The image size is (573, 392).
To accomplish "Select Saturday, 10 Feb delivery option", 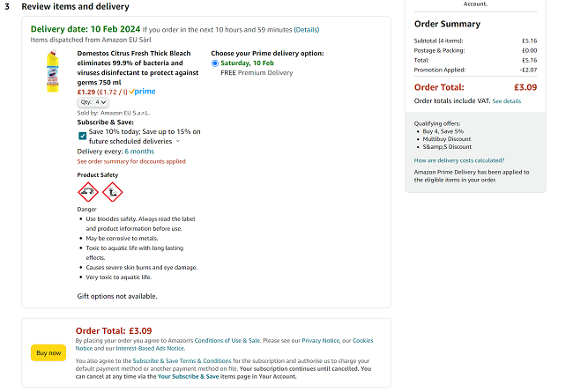I will click(216, 63).
